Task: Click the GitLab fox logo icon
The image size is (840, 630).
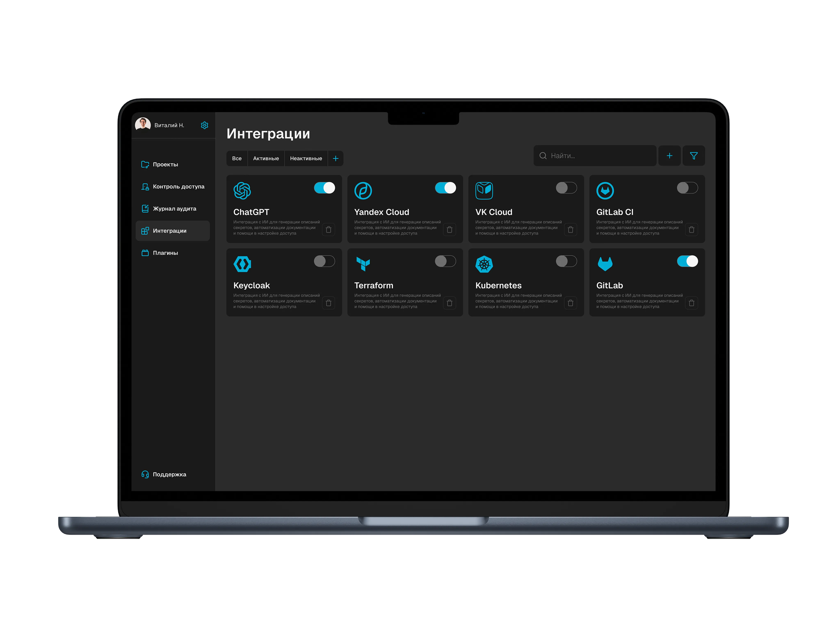Action: tap(605, 264)
